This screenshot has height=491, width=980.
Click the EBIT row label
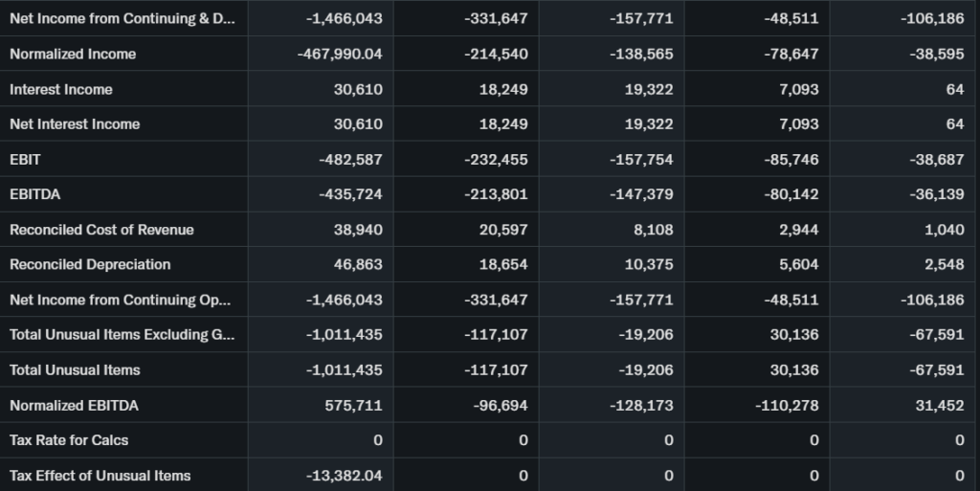[25, 159]
